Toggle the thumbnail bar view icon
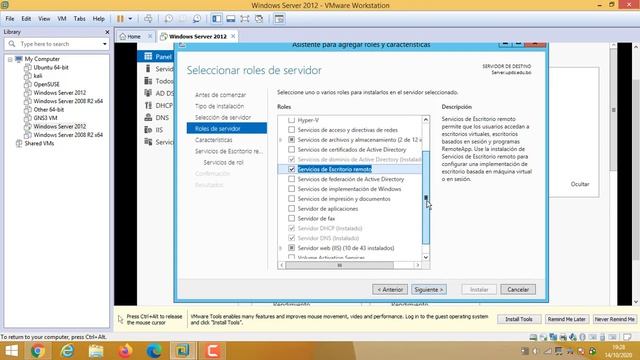Image resolution: width=640 pixels, height=360 pixels. [231, 19]
